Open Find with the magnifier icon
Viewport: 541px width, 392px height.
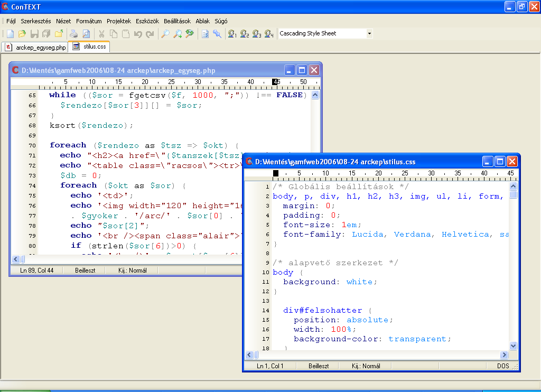coord(165,33)
